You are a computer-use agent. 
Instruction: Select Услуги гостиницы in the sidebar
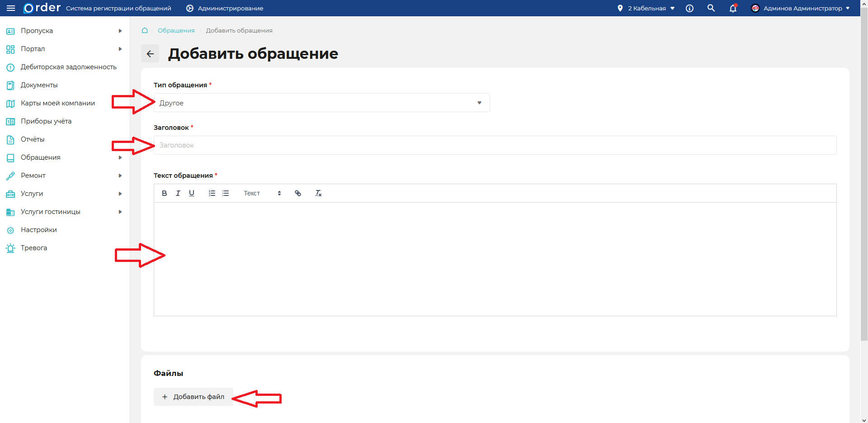(x=50, y=211)
